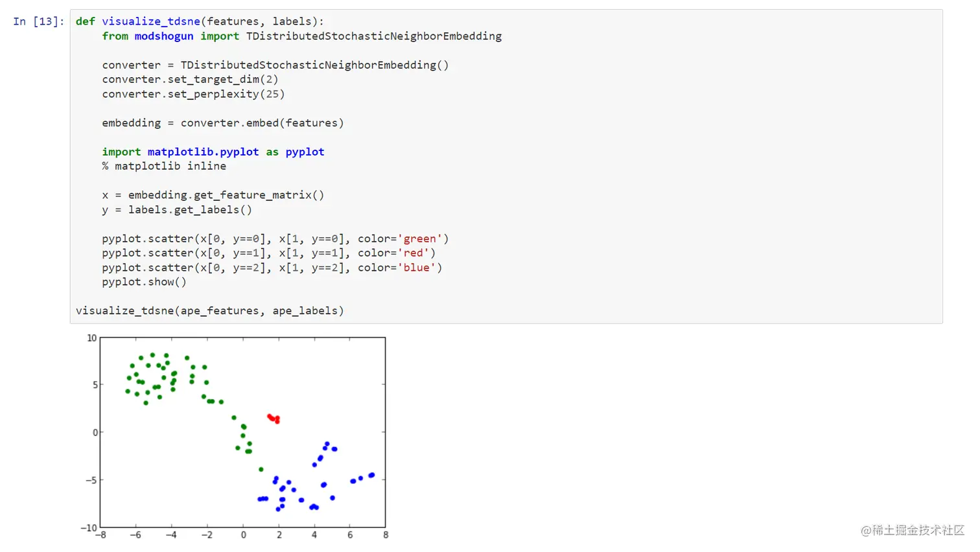Click the In [13] cell prompt
Image resolution: width=980 pixels, height=552 pixels.
(x=38, y=21)
